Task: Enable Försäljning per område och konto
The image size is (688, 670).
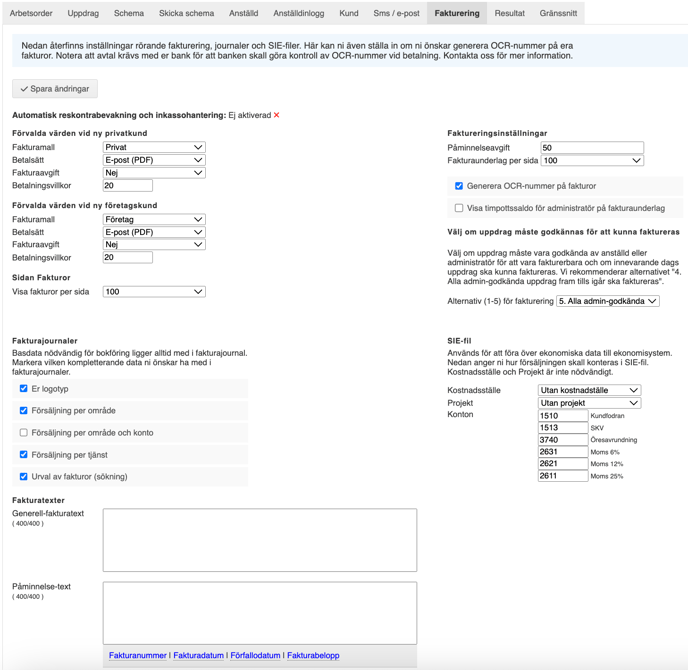Action: tap(24, 433)
